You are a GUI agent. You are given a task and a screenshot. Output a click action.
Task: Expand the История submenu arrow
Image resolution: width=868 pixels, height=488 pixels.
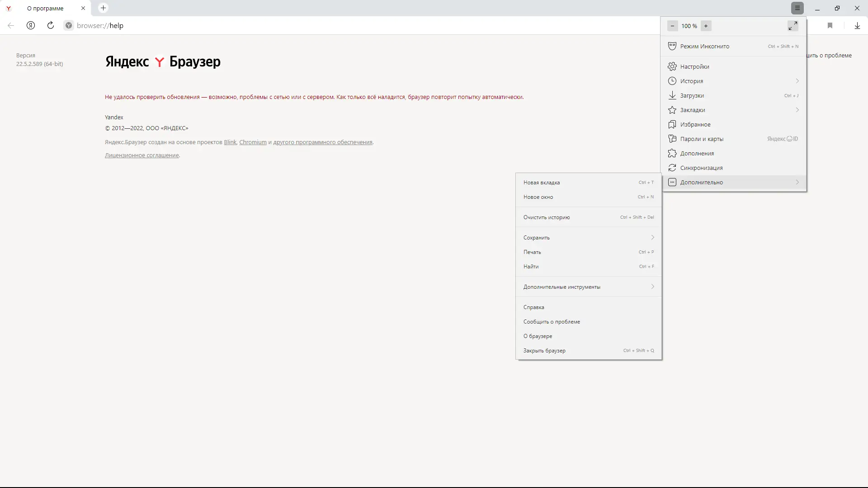(797, 81)
